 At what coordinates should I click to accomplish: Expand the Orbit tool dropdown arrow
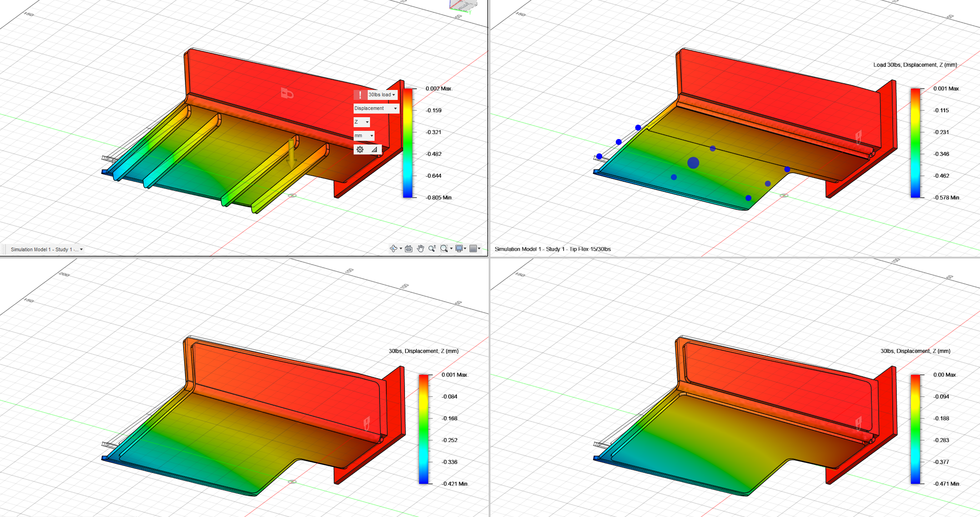[x=401, y=249]
